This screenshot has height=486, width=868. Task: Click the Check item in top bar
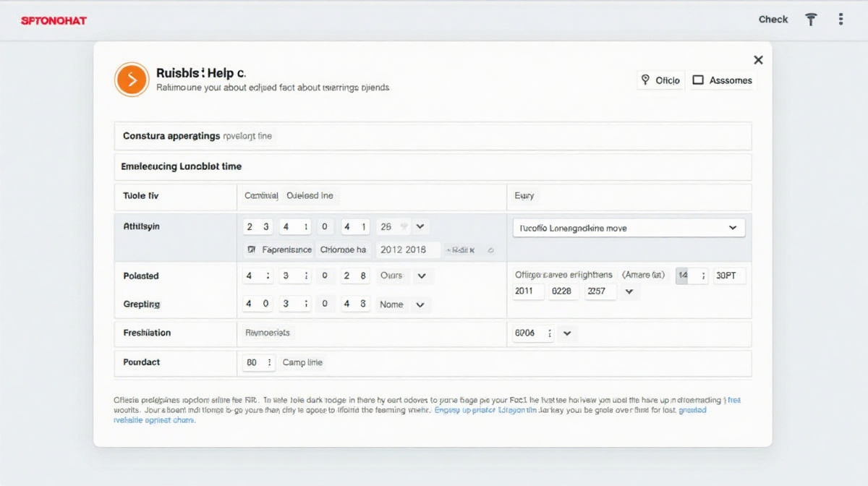(773, 20)
